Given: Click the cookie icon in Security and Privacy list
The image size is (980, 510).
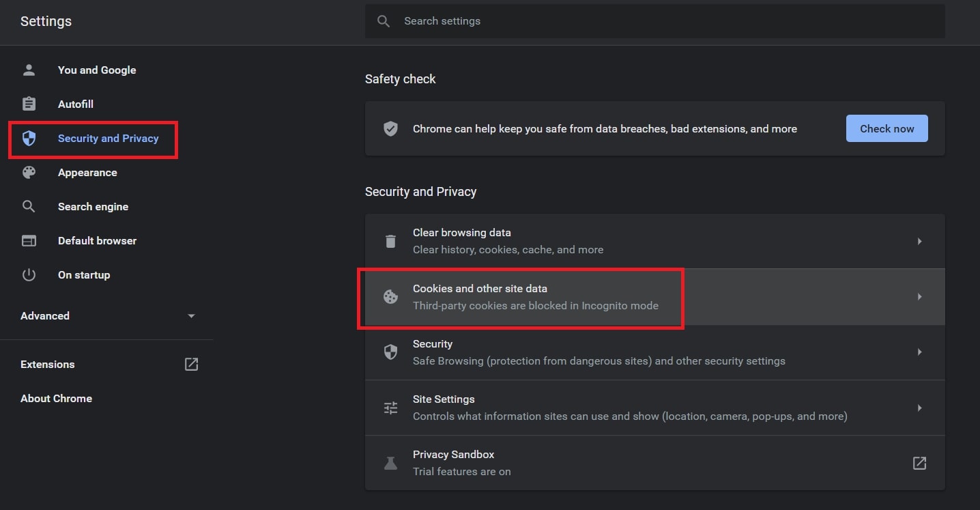Looking at the screenshot, I should click(390, 297).
